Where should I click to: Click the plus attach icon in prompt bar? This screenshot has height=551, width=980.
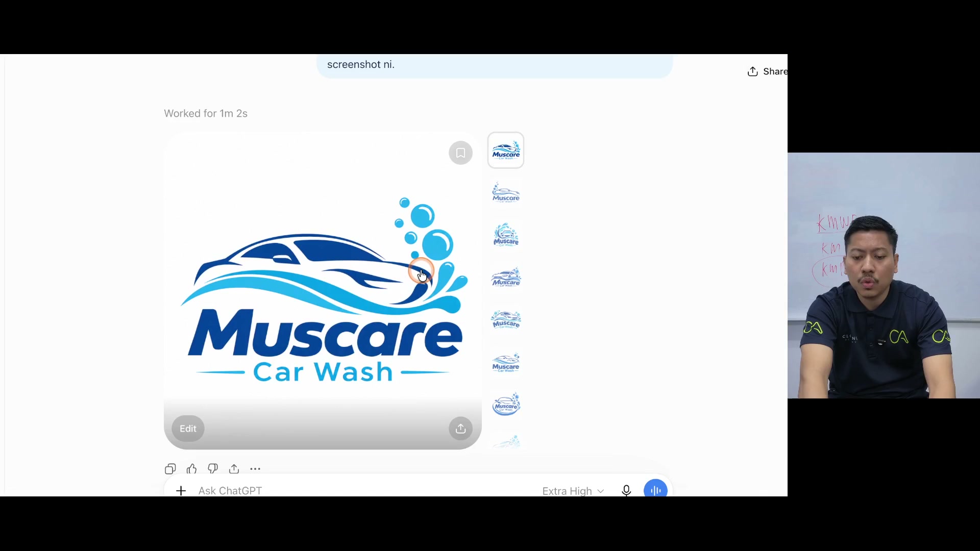(x=181, y=491)
